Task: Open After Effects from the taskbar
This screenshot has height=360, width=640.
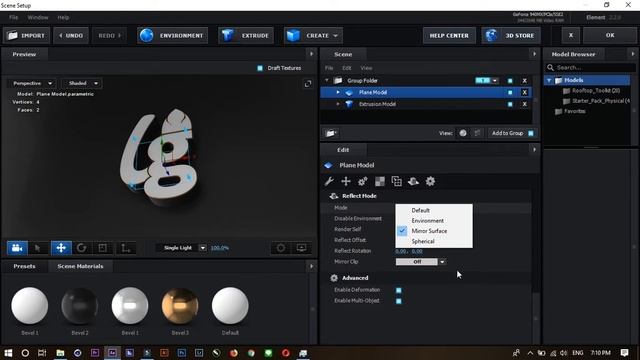Action: coord(112,353)
